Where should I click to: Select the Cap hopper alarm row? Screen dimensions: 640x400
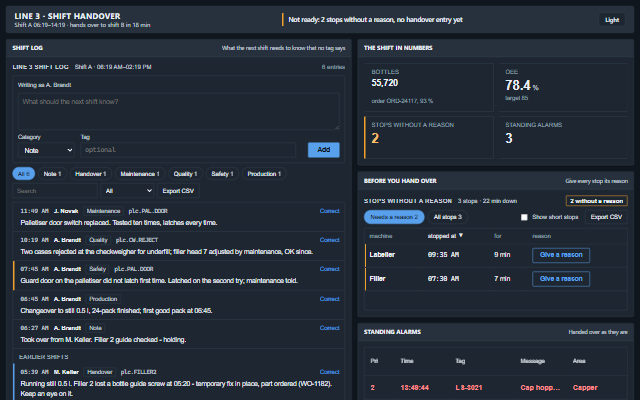496,387
